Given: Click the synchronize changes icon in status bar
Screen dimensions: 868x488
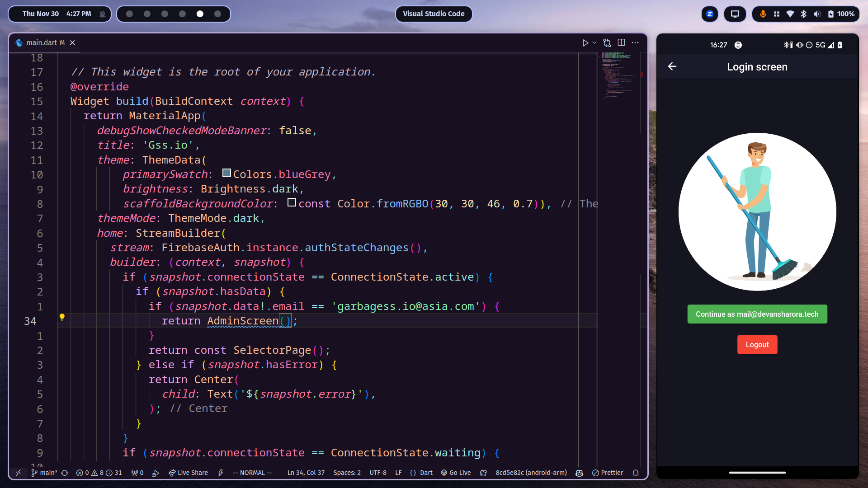Looking at the screenshot, I should point(65,473).
